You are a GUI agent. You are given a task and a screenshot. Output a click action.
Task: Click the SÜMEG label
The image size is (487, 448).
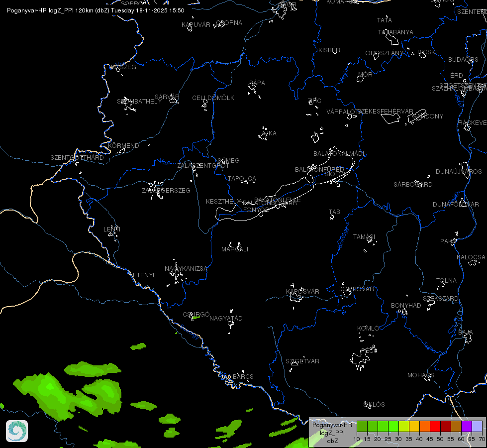pos(229,161)
